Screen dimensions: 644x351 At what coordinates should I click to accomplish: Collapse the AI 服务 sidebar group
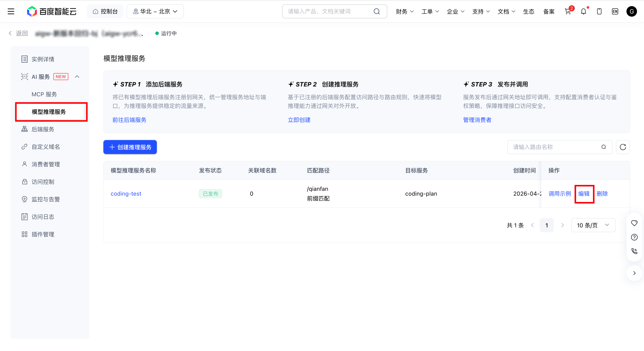click(x=77, y=77)
